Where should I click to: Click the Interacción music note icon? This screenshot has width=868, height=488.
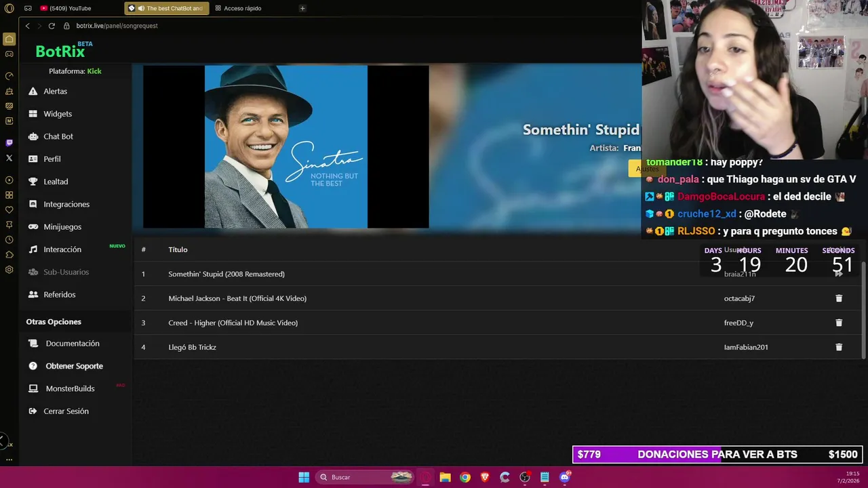coord(33,249)
